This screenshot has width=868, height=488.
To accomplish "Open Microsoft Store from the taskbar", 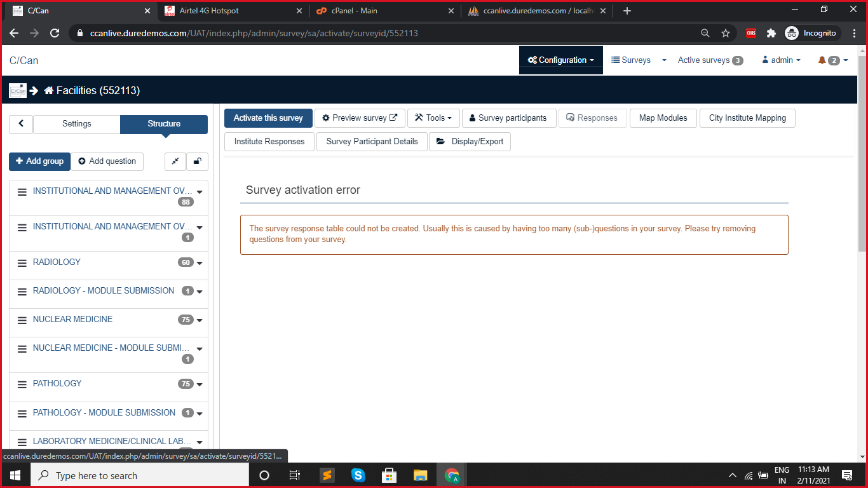I will 389,475.
